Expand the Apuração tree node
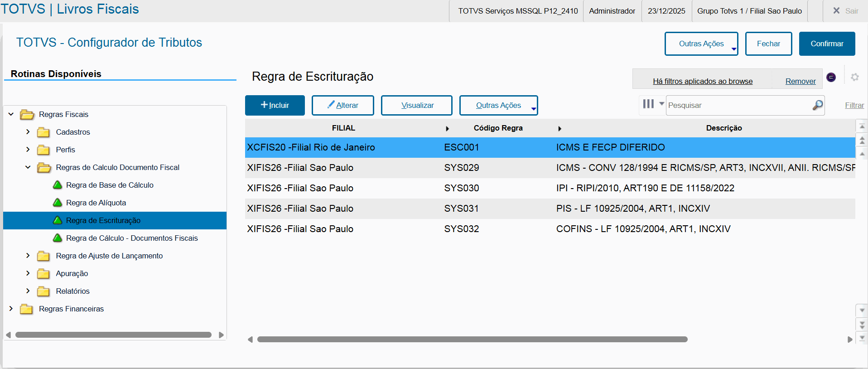The width and height of the screenshot is (868, 369). click(28, 273)
